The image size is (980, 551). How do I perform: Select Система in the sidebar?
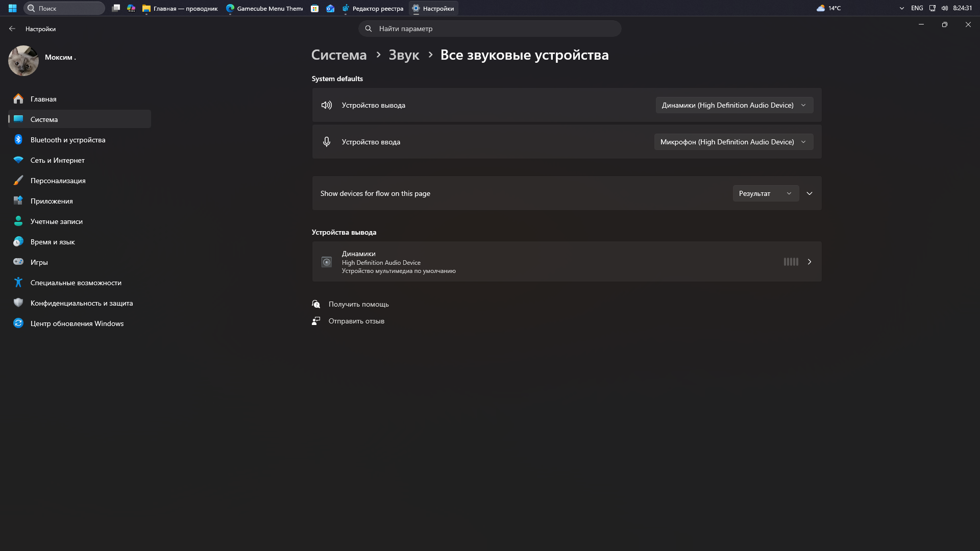coord(80,119)
